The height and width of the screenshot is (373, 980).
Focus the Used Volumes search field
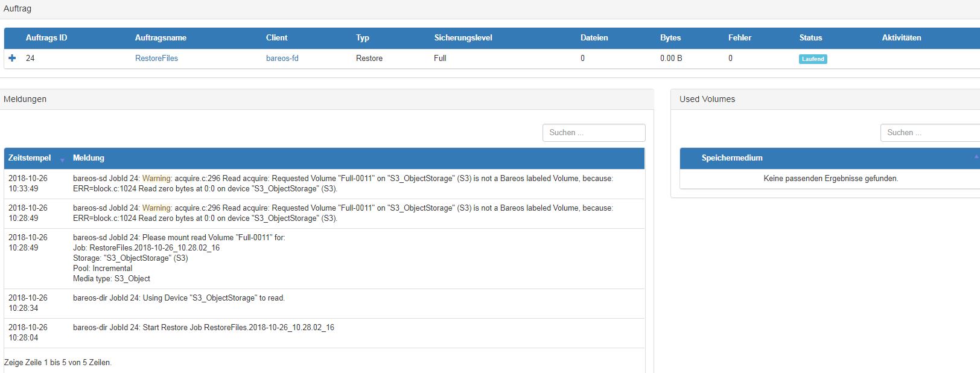(929, 133)
